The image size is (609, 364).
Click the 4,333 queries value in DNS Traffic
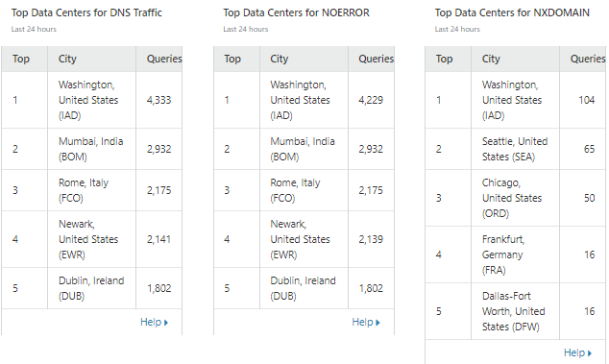click(158, 100)
